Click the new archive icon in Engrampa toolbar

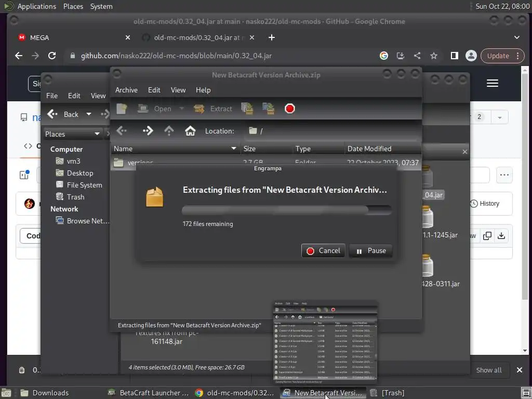point(122,109)
